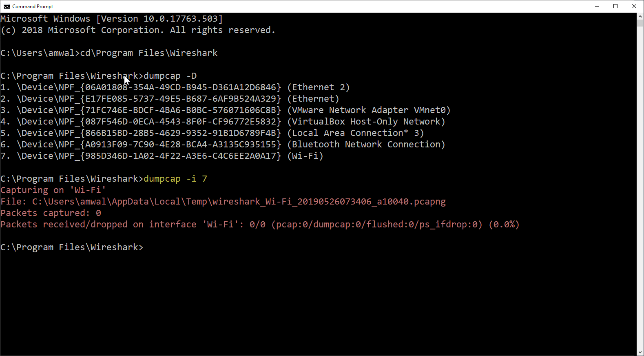Click the scrollbar up arrow

(640, 16)
